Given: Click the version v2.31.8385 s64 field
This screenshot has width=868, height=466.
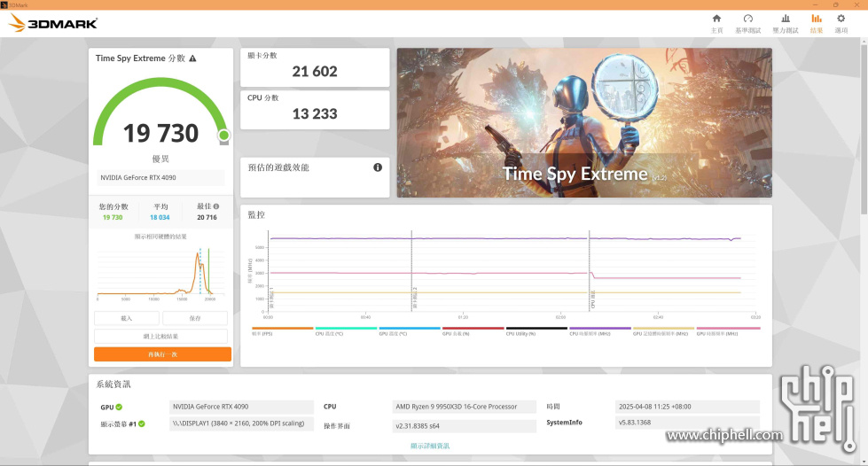Looking at the screenshot, I should pyautogui.click(x=464, y=426).
